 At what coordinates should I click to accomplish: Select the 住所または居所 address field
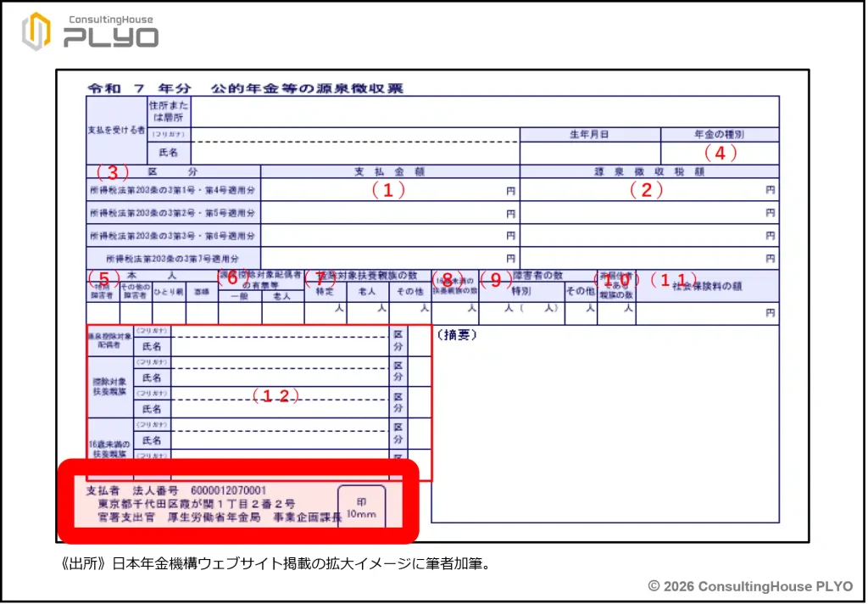pyautogui.click(x=483, y=111)
